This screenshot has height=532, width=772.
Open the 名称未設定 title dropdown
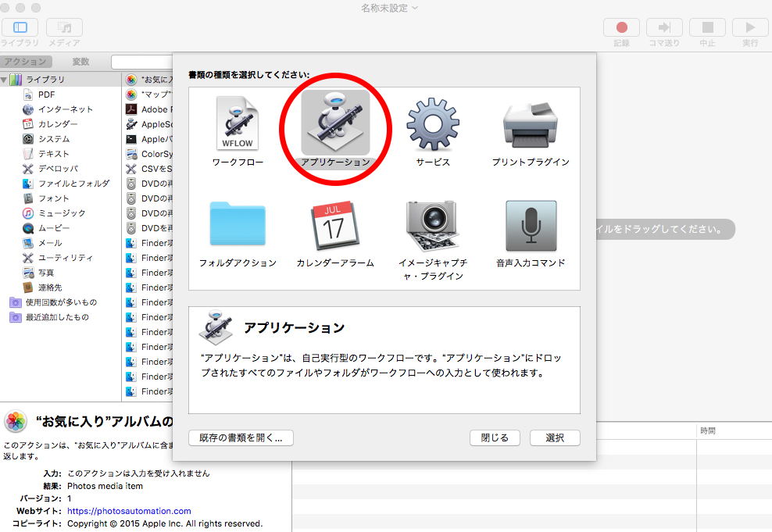[x=389, y=8]
